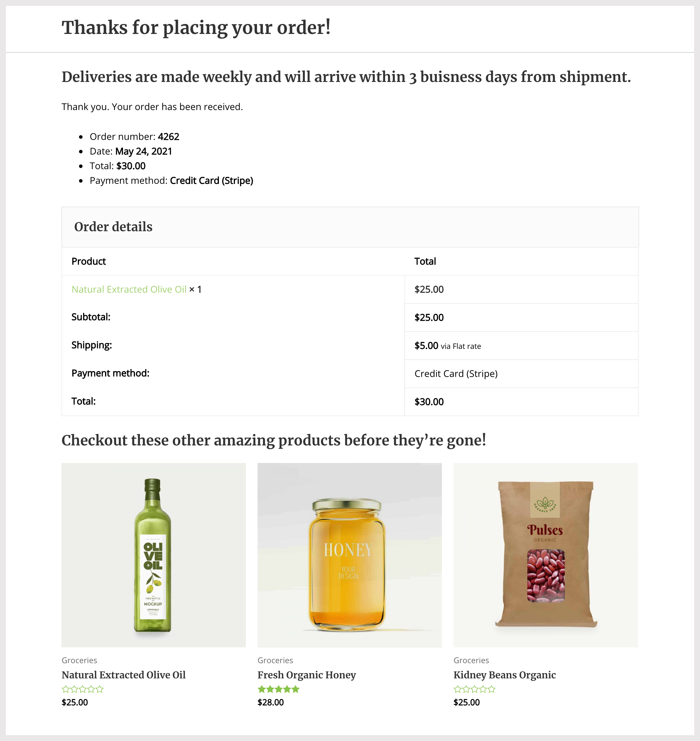The height and width of the screenshot is (741, 700).
Task: Click the empty star rating under Olive Oil
Action: (x=83, y=689)
